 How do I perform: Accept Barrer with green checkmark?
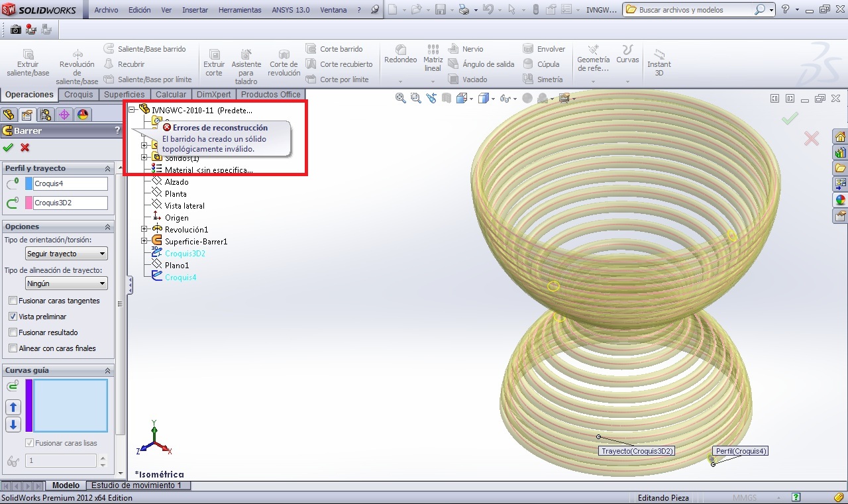coord(8,148)
